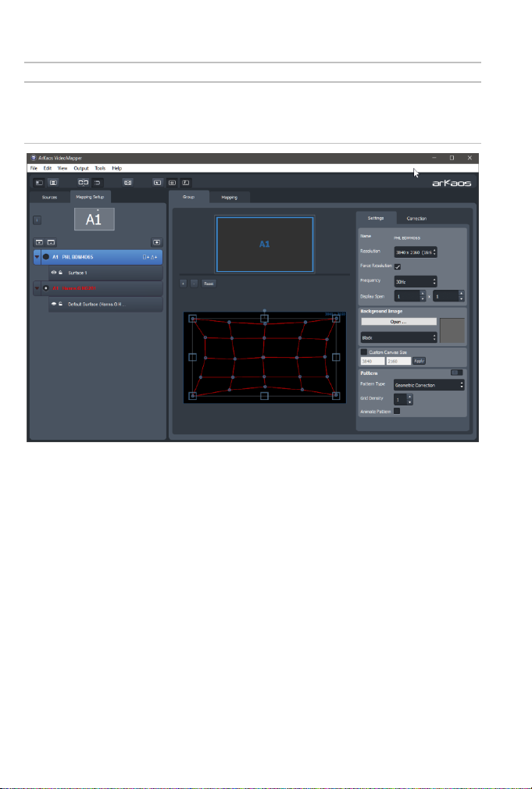Click the left-panel layout toolbar icon
The height and width of the screenshot is (789, 532).
(x=39, y=183)
